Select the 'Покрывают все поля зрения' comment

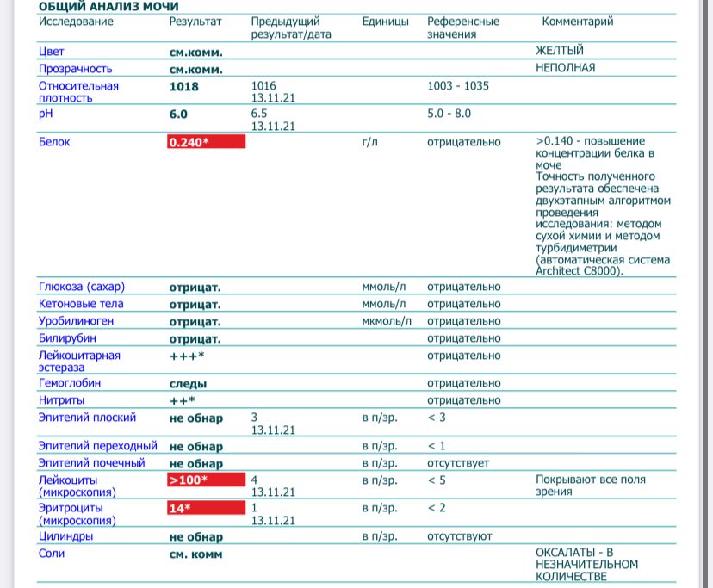point(590,486)
